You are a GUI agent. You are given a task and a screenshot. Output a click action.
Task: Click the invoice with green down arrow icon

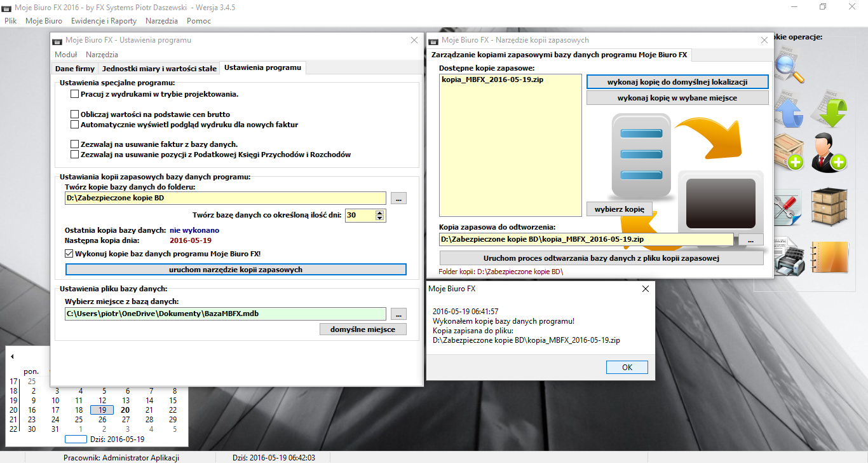tap(831, 109)
